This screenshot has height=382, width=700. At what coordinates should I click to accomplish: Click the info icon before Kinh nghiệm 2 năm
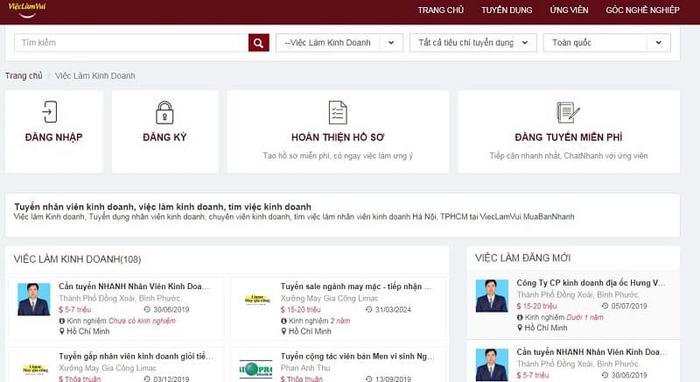284,320
